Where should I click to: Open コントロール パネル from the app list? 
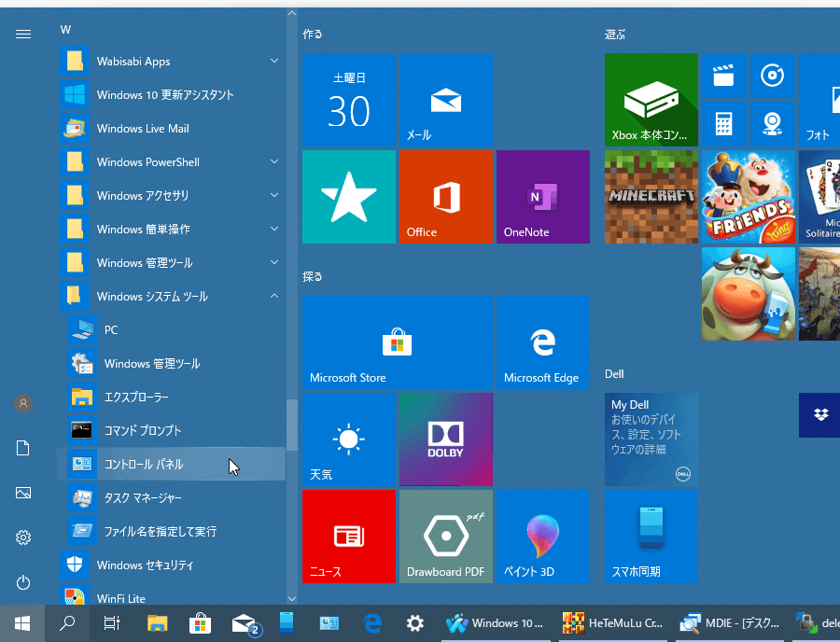[x=171, y=464]
